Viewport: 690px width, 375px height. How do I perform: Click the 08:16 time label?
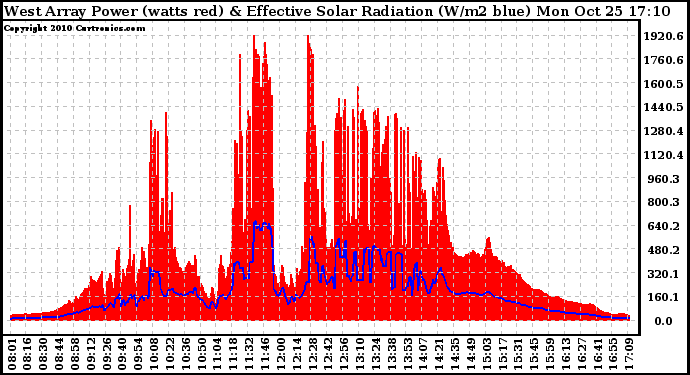[28, 354]
